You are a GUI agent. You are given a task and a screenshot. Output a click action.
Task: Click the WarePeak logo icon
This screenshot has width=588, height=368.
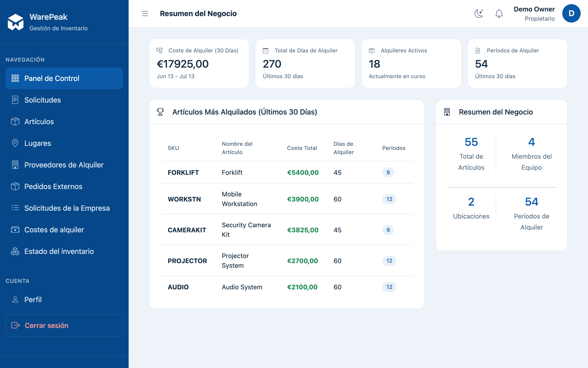[16, 22]
